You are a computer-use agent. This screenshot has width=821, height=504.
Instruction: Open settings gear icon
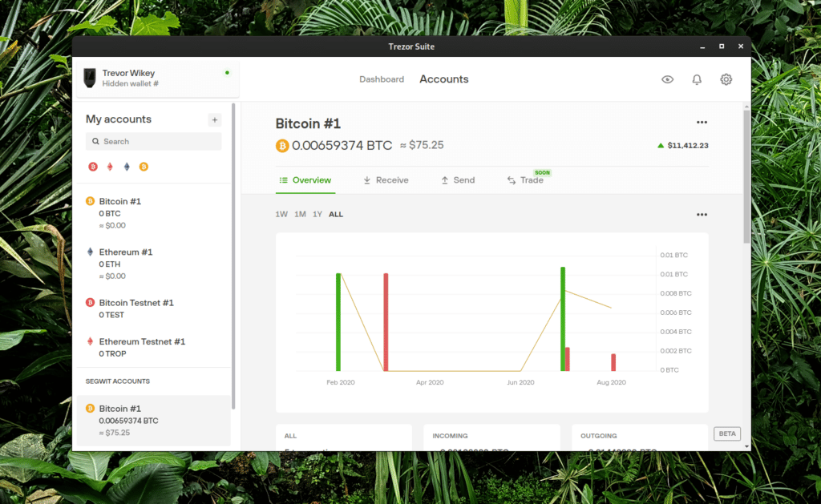[x=726, y=79]
